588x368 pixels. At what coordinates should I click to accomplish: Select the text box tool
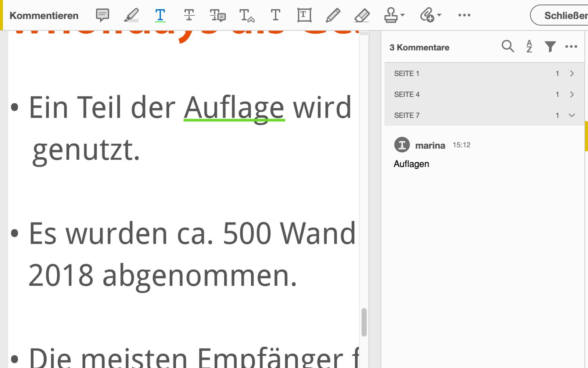pos(304,15)
